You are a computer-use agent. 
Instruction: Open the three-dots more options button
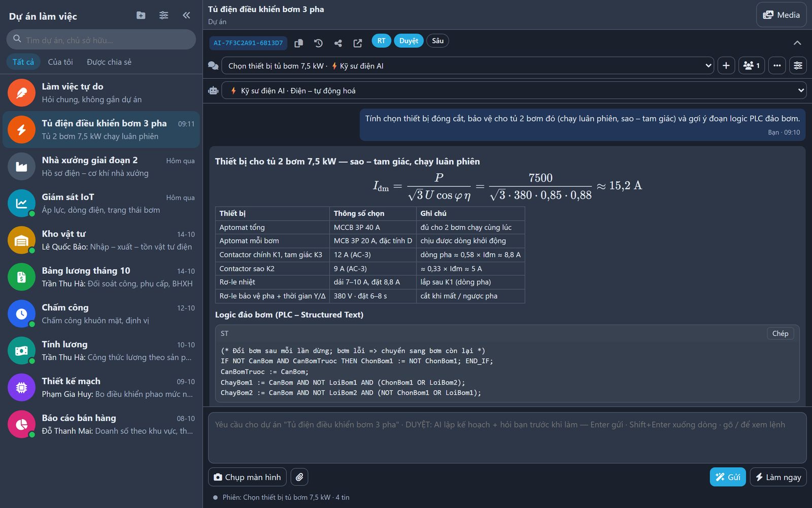tap(777, 66)
